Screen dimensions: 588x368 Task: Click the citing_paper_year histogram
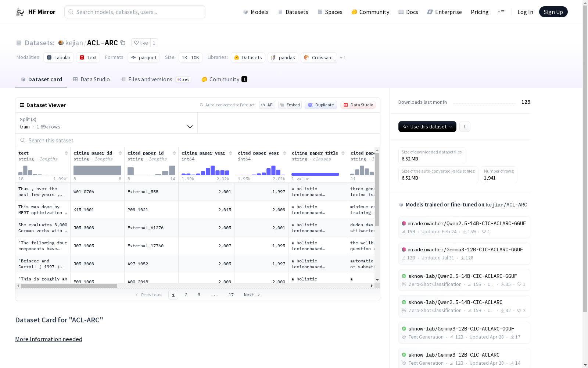click(x=206, y=170)
